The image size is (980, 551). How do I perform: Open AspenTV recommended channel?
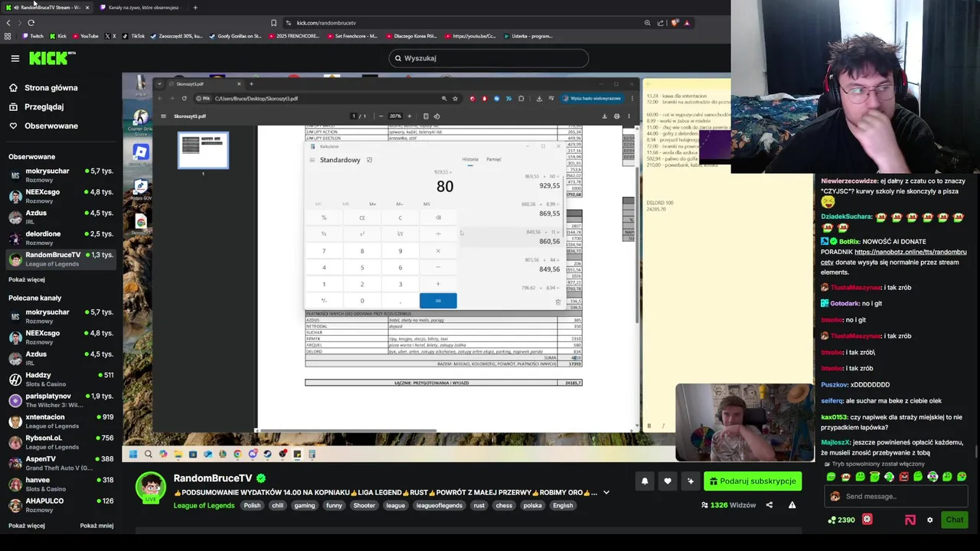pos(60,463)
